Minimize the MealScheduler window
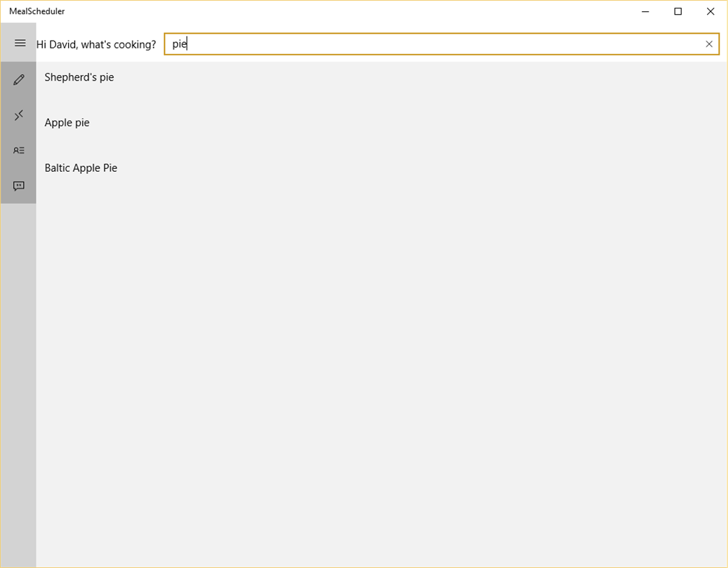 [645, 11]
